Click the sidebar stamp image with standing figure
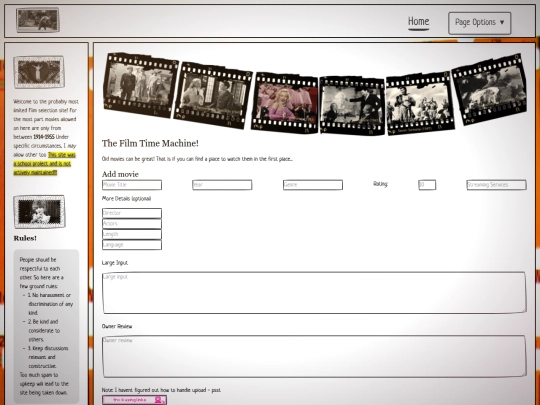The image size is (540, 405). [x=39, y=72]
